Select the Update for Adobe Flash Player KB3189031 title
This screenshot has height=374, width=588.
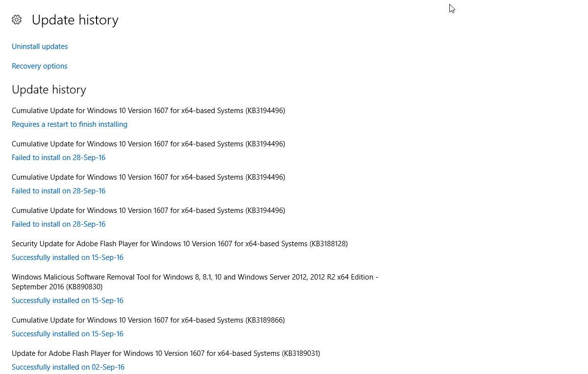[166, 353]
